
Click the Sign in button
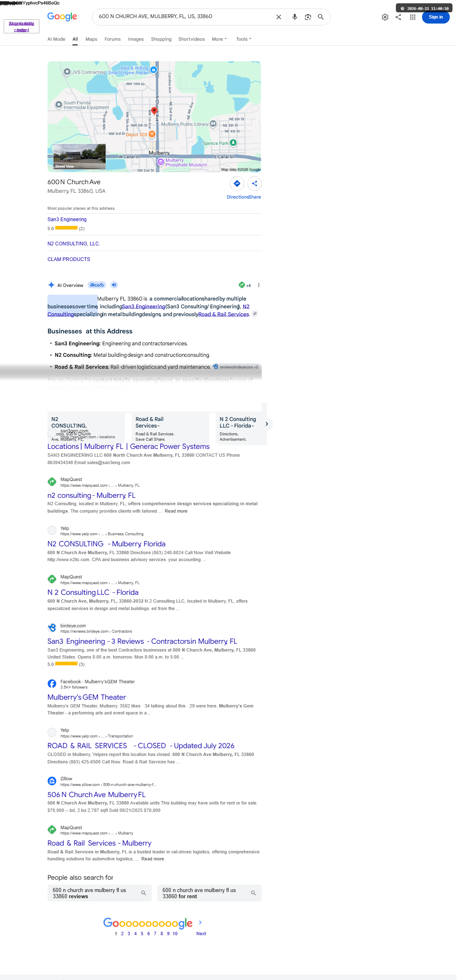tap(436, 17)
